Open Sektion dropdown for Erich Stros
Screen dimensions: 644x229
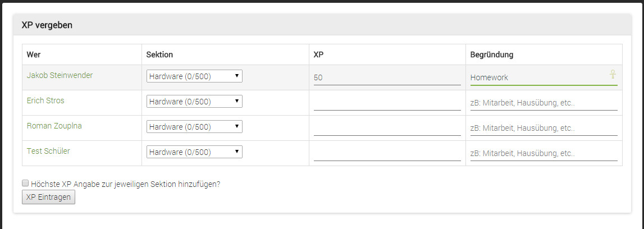(x=194, y=102)
